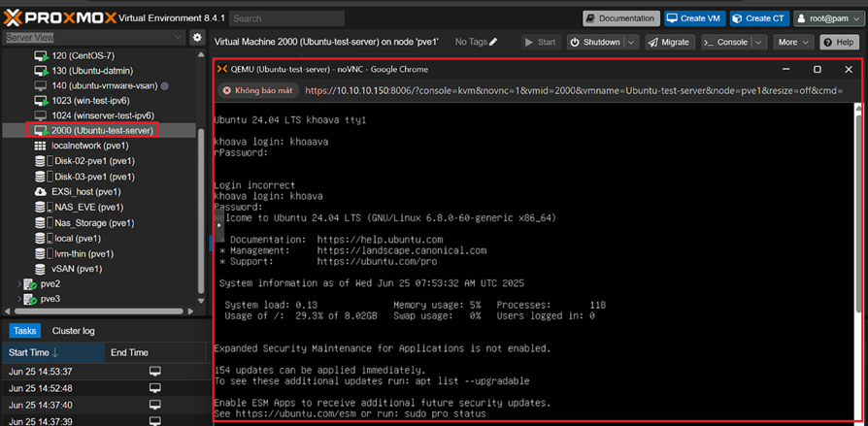Click the noVNC side panel handle
868x426 pixels.
(218, 224)
